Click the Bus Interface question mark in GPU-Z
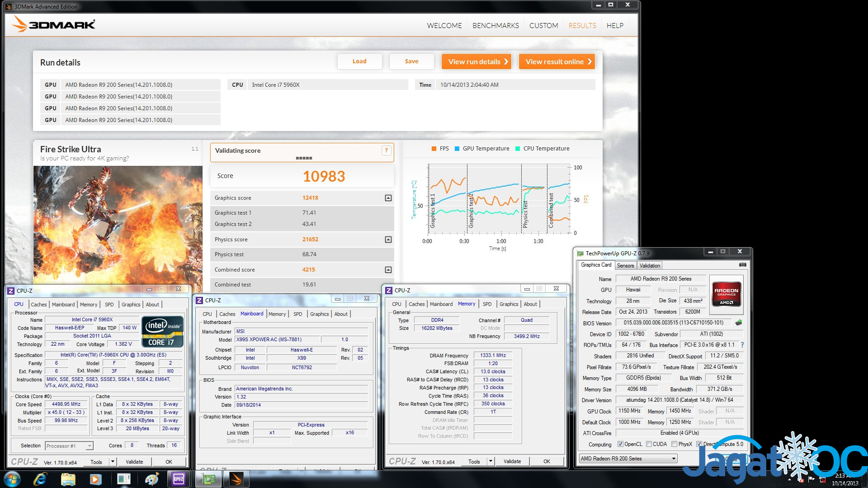The width and height of the screenshot is (868, 488). (x=742, y=345)
